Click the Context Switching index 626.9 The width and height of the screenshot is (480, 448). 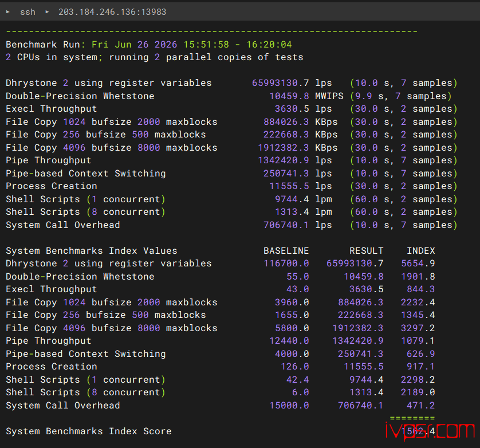pyautogui.click(x=420, y=353)
